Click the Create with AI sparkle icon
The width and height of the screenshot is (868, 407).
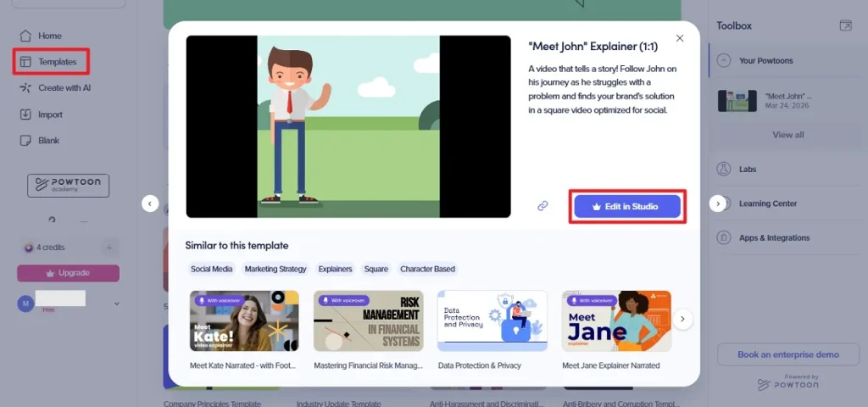click(x=25, y=88)
